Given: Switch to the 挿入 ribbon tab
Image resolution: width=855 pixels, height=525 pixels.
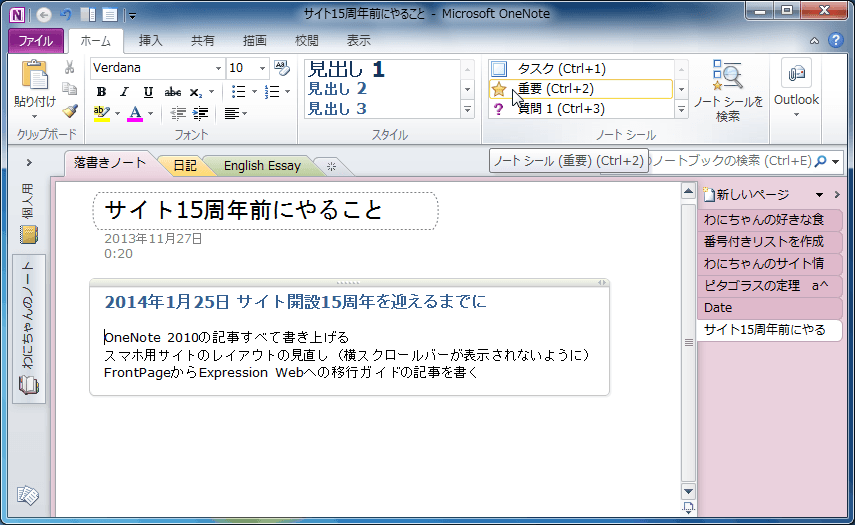Looking at the screenshot, I should coord(150,41).
